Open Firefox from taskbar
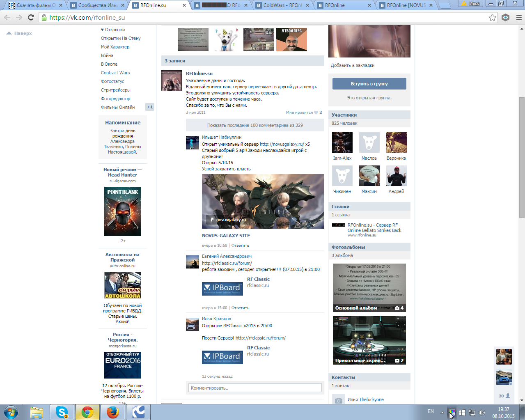Viewport: 525px width, 420px height. click(x=112, y=412)
